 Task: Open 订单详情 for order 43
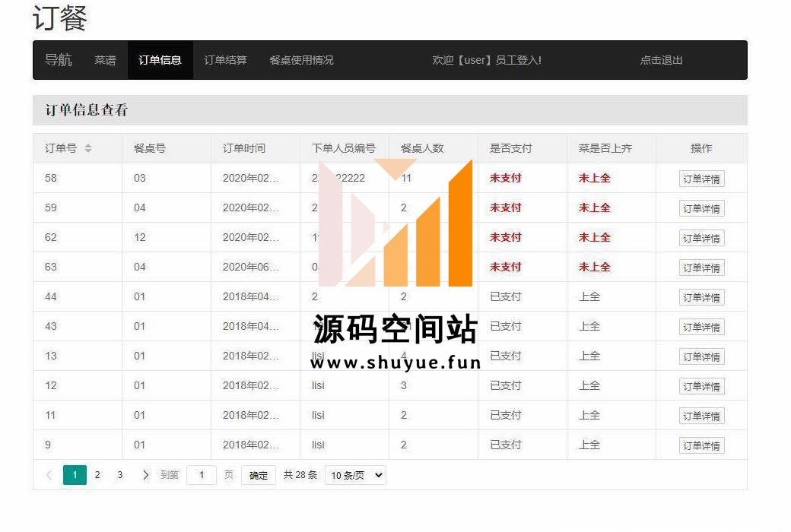(x=702, y=328)
